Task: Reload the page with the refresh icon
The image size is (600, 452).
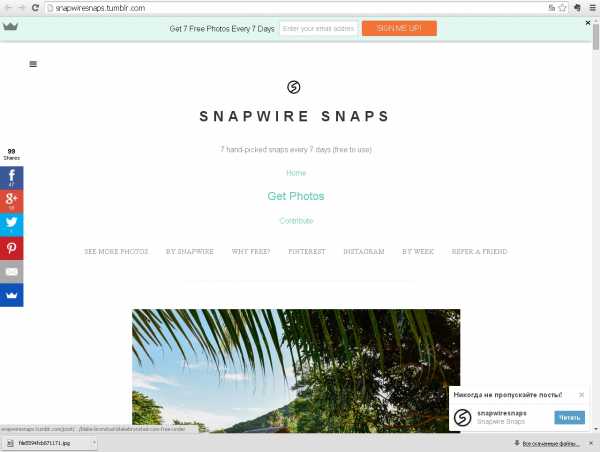Action: pyautogui.click(x=35, y=8)
